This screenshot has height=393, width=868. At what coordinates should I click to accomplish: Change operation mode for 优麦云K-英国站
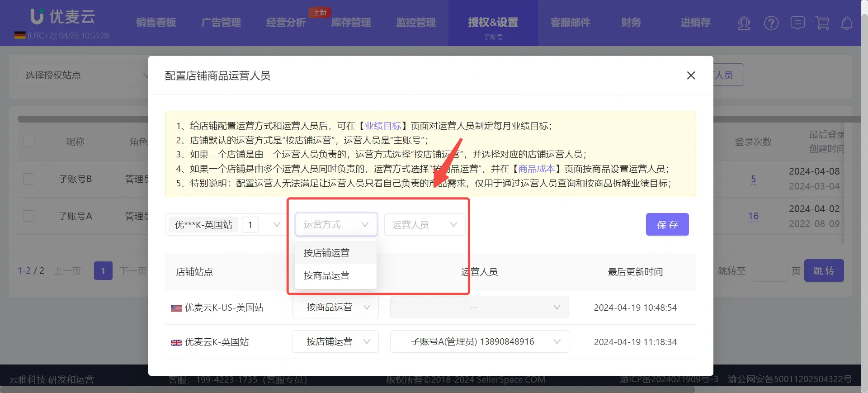pos(335,342)
